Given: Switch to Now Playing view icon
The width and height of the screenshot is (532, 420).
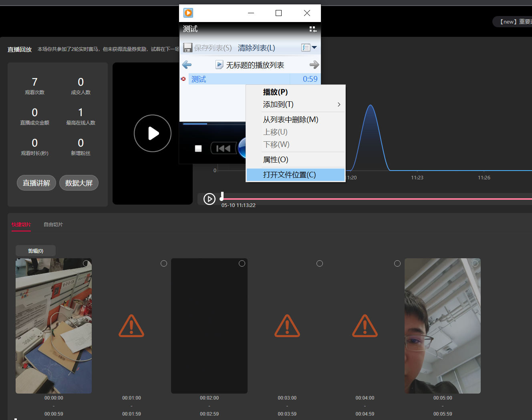Looking at the screenshot, I should coord(313,29).
